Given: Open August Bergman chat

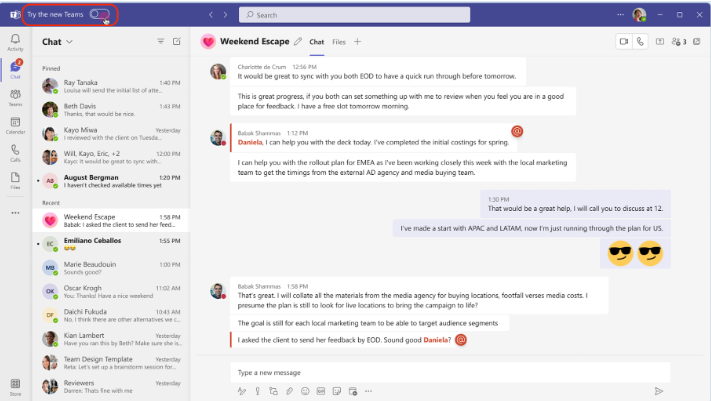Looking at the screenshot, I should pos(111,181).
